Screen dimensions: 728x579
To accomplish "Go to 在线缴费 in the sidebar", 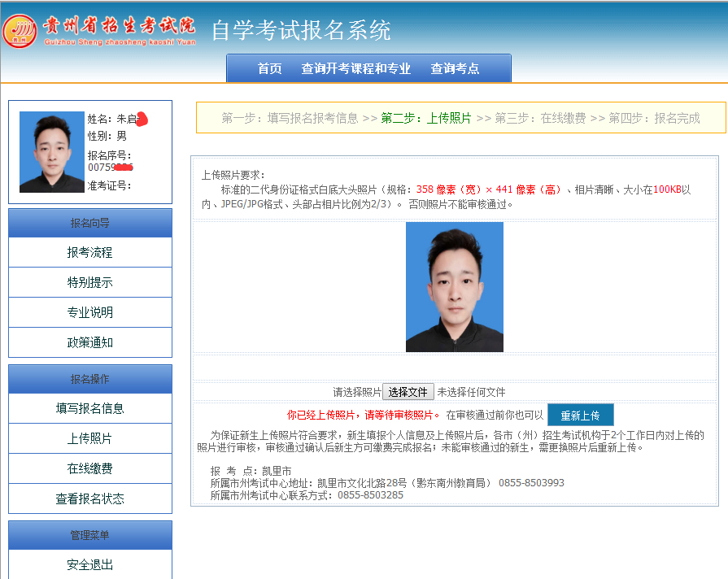I will pyautogui.click(x=90, y=469).
